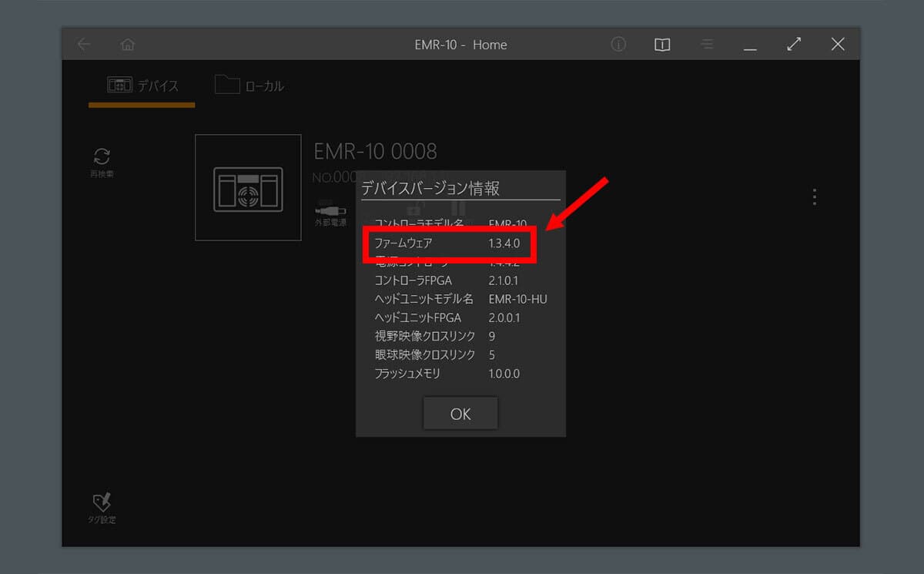This screenshot has width=924, height=574.
Task: Expand the three-dot device options menu
Action: [x=815, y=197]
